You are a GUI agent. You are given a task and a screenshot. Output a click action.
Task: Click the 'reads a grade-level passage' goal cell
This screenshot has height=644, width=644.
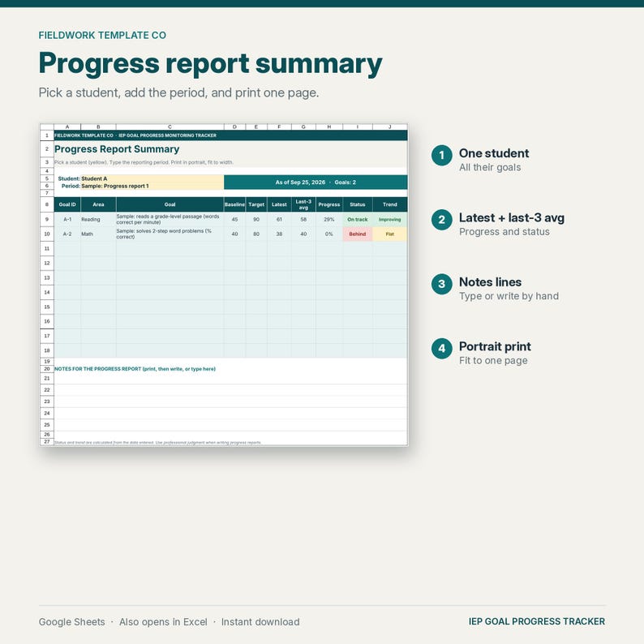coord(170,219)
